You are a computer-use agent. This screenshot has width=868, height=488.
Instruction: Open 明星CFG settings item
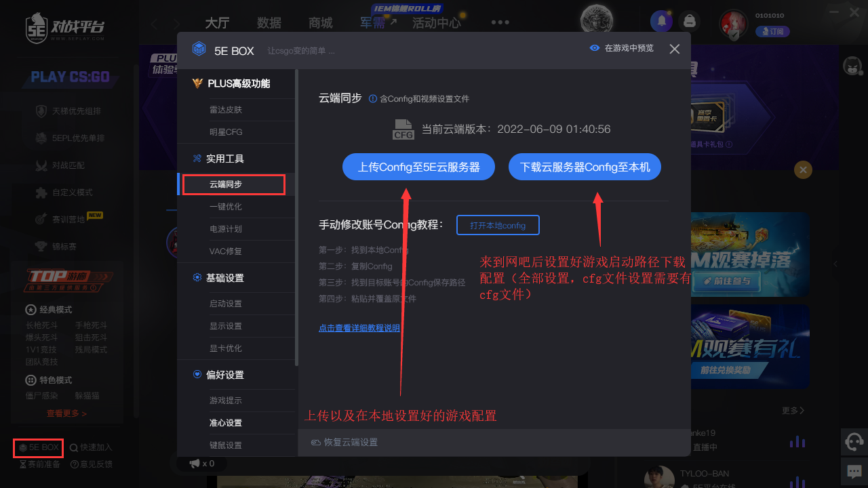click(226, 132)
